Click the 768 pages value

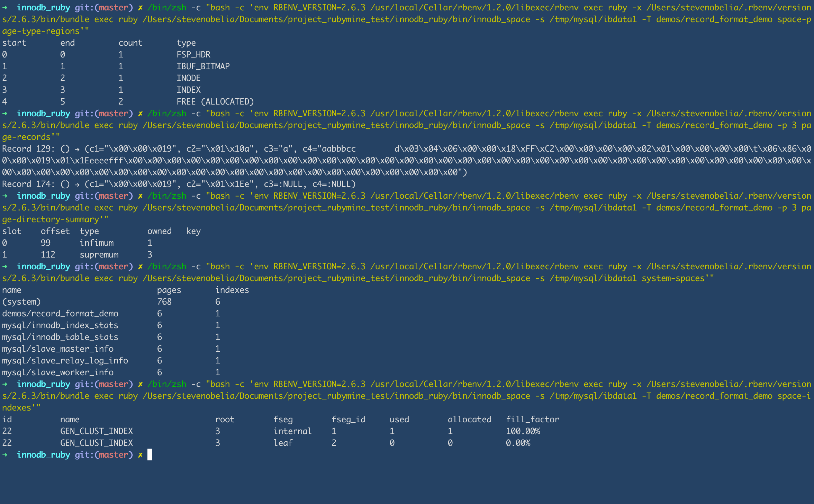(164, 302)
